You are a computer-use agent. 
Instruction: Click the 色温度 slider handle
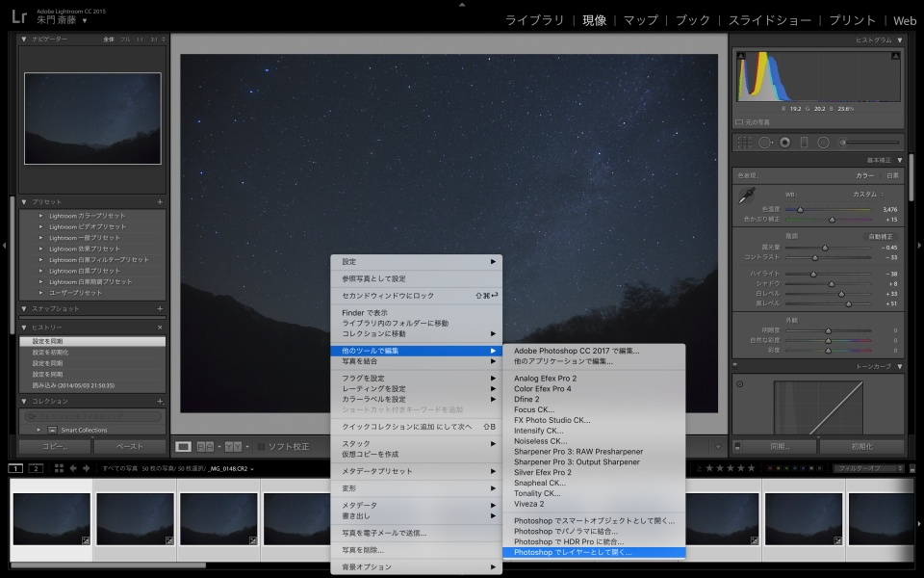click(800, 209)
